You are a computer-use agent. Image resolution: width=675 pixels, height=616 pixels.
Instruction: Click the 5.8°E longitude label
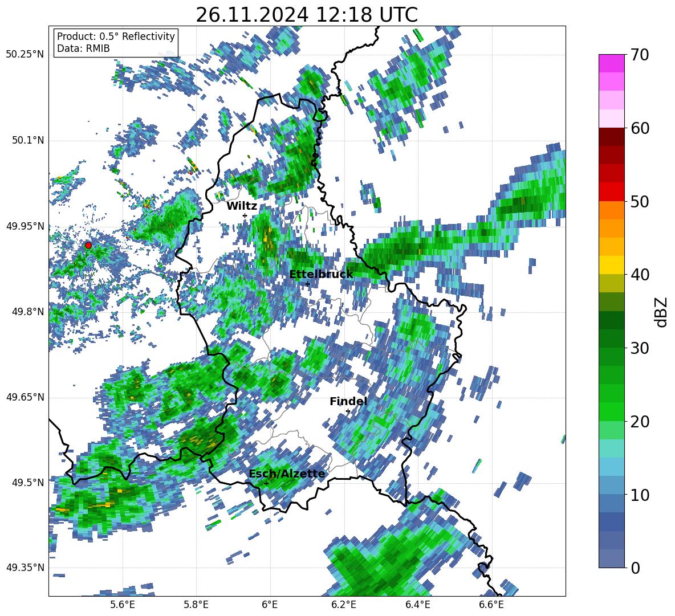click(196, 605)
